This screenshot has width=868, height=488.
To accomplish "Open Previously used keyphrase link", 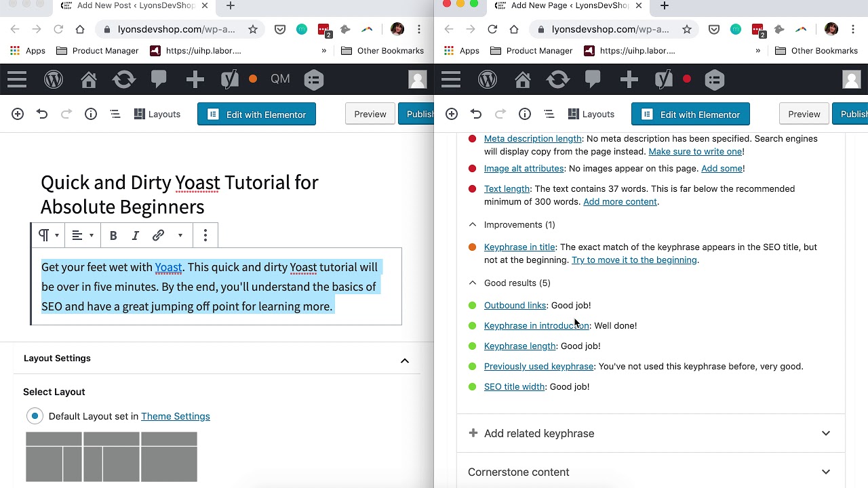I will (539, 366).
